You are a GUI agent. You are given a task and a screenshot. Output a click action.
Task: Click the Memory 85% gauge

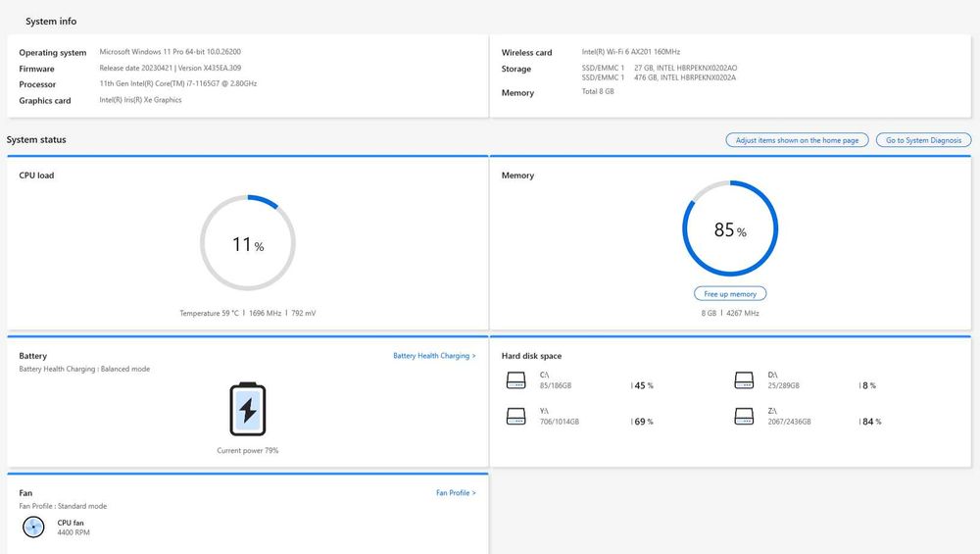(730, 228)
